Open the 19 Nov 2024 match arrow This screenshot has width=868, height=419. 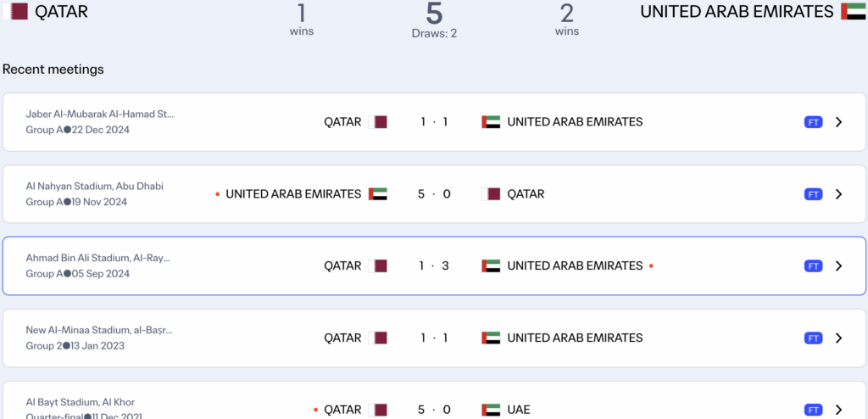(x=838, y=194)
